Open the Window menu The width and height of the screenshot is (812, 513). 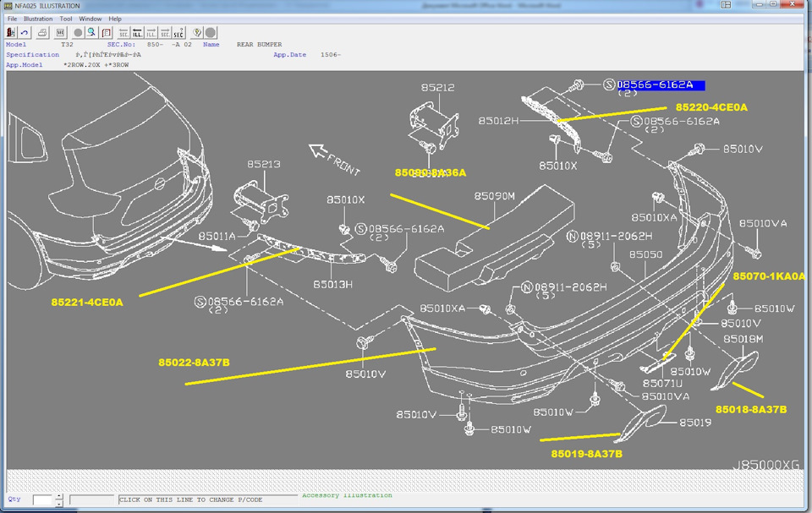tap(91, 19)
